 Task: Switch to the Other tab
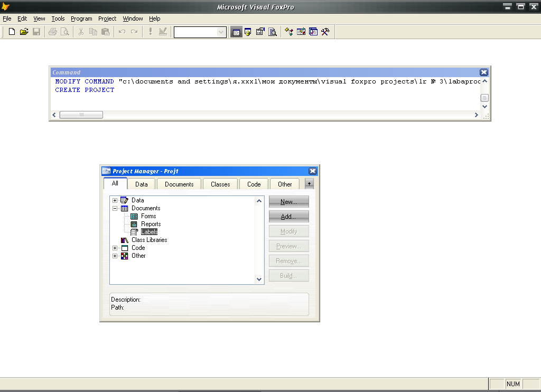coord(285,184)
